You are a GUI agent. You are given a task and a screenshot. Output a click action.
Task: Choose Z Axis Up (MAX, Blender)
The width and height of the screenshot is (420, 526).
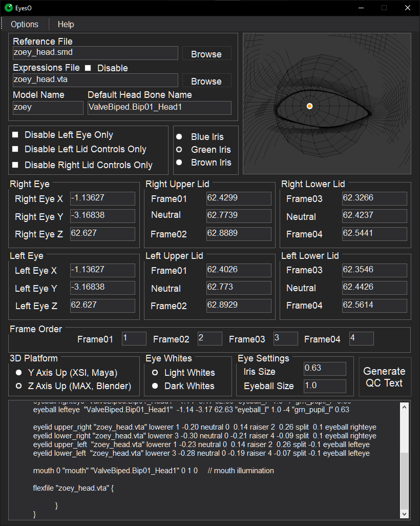tap(19, 386)
